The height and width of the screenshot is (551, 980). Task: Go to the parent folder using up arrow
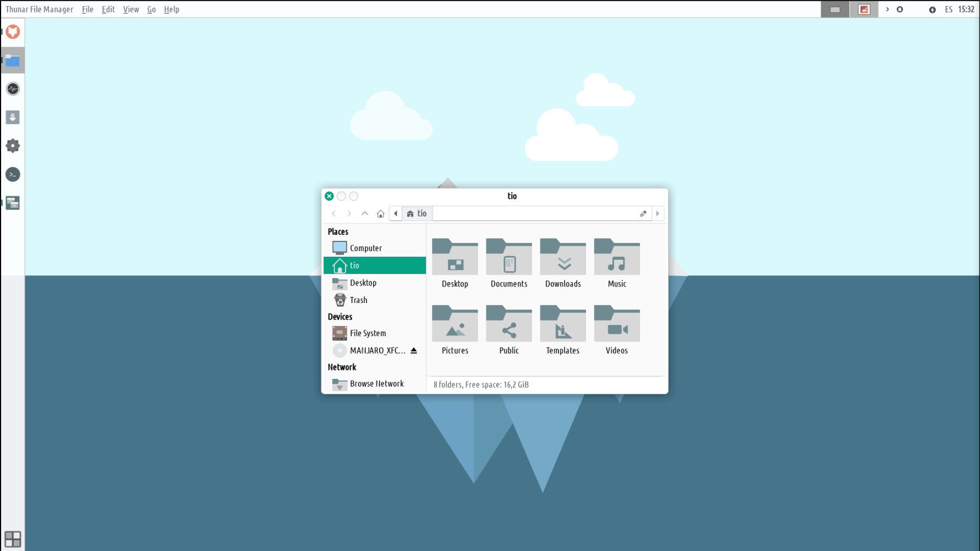point(364,213)
